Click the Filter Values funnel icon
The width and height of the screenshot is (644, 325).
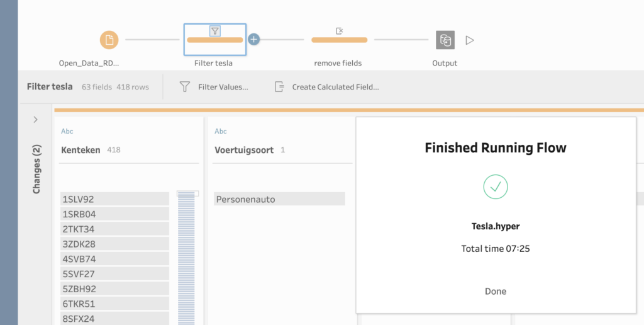[x=185, y=87]
